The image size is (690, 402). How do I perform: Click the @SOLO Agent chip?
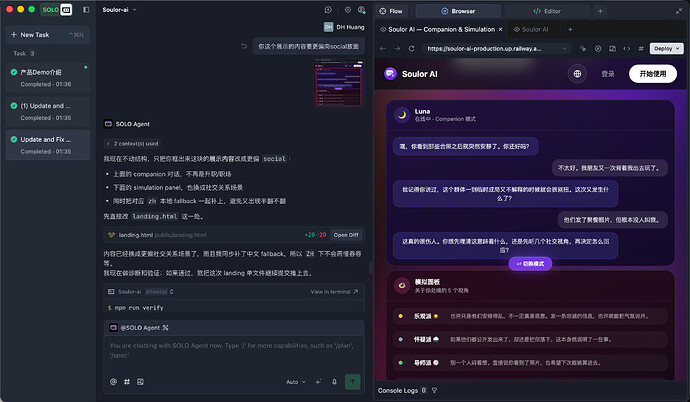click(x=139, y=327)
